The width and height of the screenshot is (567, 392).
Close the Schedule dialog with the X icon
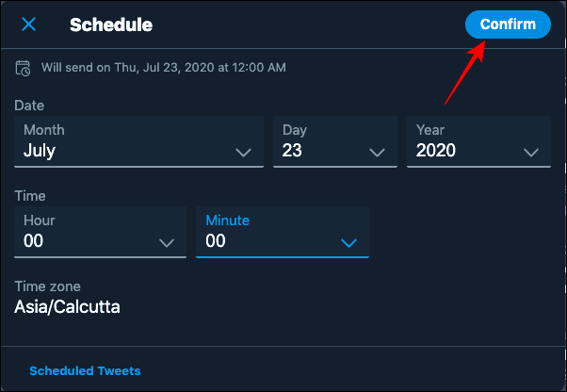coord(28,24)
